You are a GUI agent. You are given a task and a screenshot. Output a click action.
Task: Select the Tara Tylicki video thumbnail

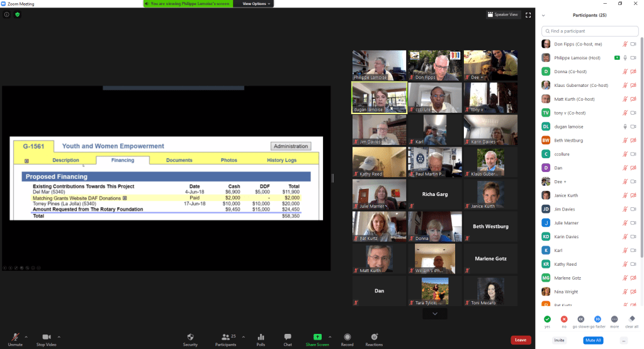[x=435, y=292]
